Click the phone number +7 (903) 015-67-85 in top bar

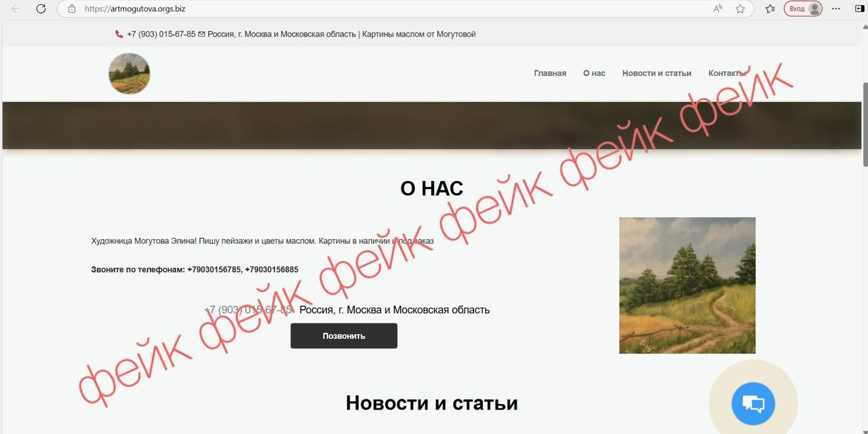(x=161, y=34)
